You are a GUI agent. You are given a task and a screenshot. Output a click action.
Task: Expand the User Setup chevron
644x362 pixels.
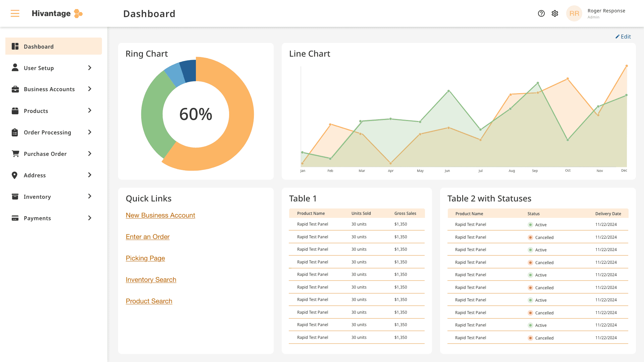pos(90,68)
